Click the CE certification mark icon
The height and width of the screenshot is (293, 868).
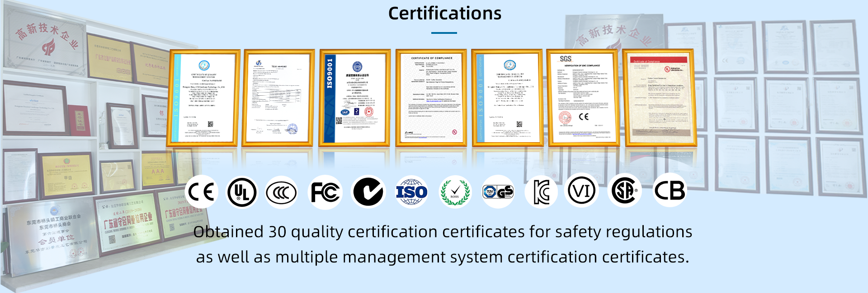point(201,192)
